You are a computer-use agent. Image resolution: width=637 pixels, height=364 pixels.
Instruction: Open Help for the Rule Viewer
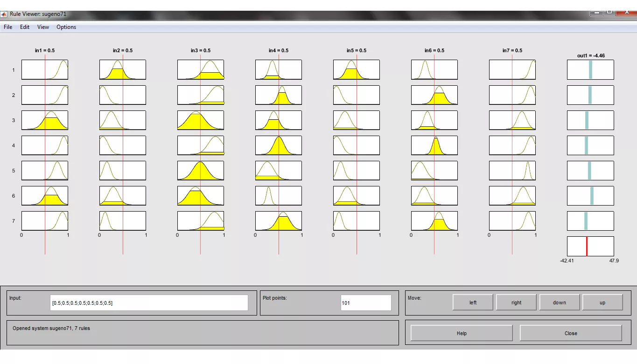[462, 333]
